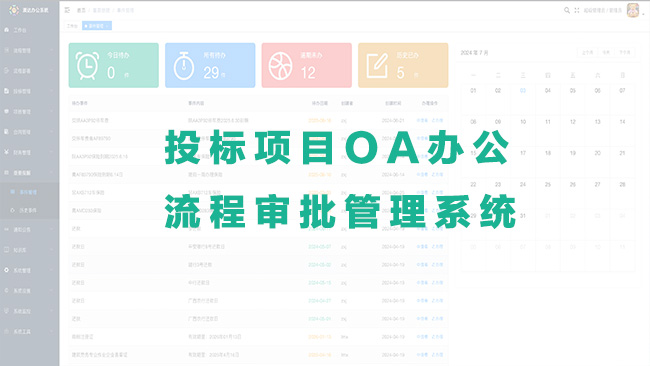Click the alarm clock today-pending card
650x366 pixels.
coord(114,65)
